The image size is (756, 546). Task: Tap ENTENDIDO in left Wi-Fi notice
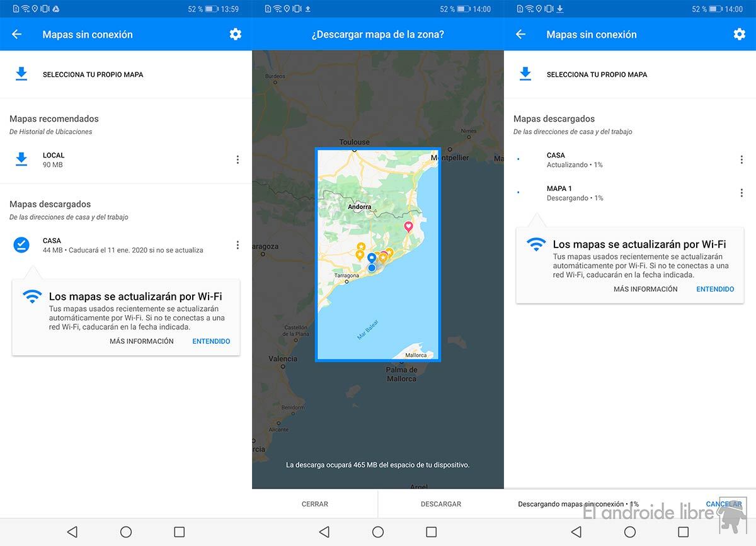tap(211, 341)
